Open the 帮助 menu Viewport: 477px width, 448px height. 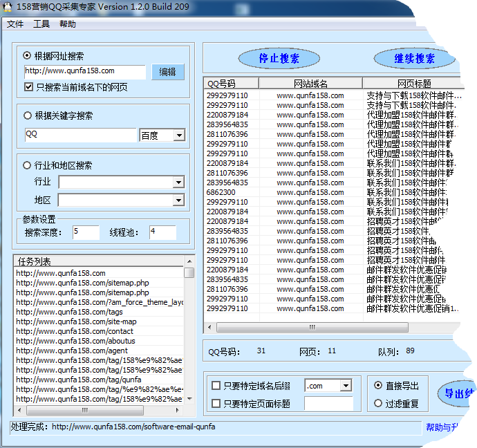(68, 24)
